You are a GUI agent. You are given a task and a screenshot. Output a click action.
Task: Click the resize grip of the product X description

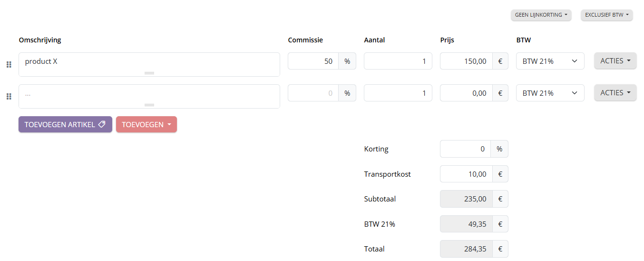(149, 73)
